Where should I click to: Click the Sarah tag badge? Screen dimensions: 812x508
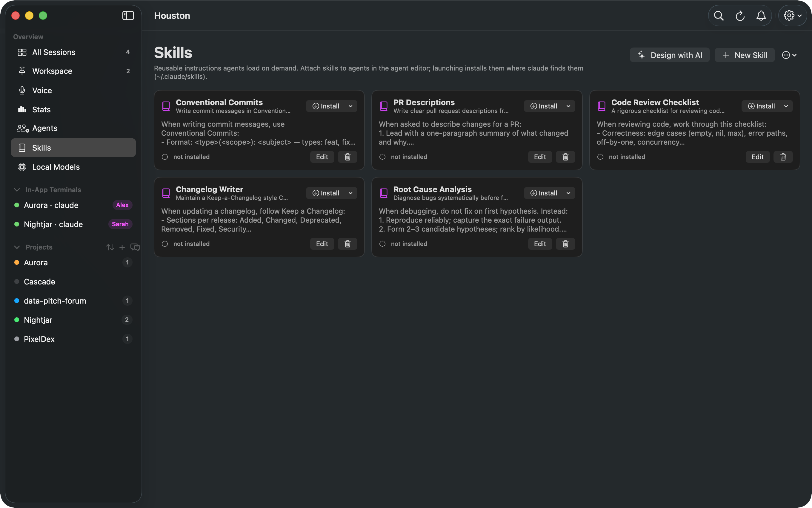pos(120,224)
